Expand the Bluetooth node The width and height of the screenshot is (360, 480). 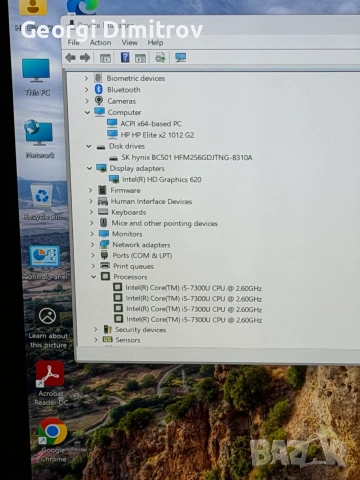click(87, 90)
